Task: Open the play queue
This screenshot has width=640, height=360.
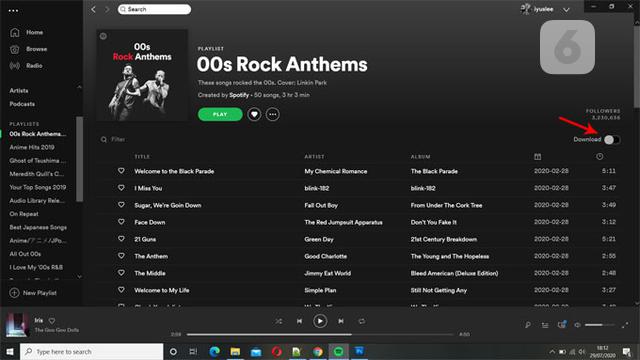Action: click(545, 325)
